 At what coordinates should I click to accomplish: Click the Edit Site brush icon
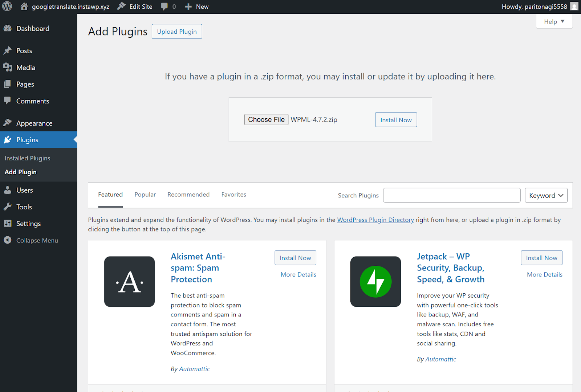tap(122, 7)
